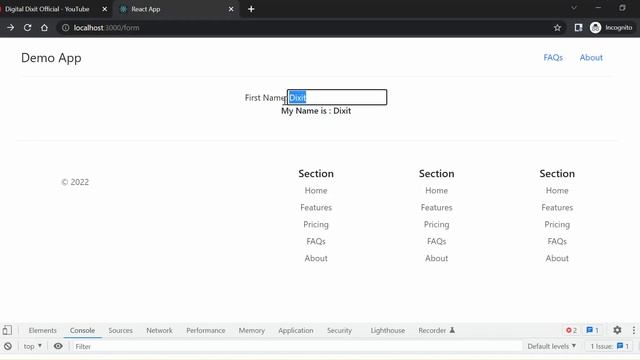Viewport: 640px width, 360px height.
Task: Open a new browser tab
Action: (251, 9)
